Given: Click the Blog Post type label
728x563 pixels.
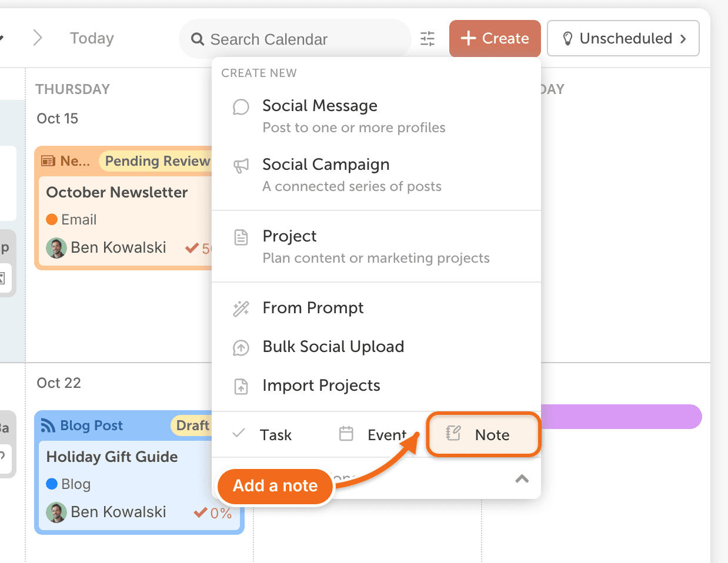Looking at the screenshot, I should coord(92,425).
